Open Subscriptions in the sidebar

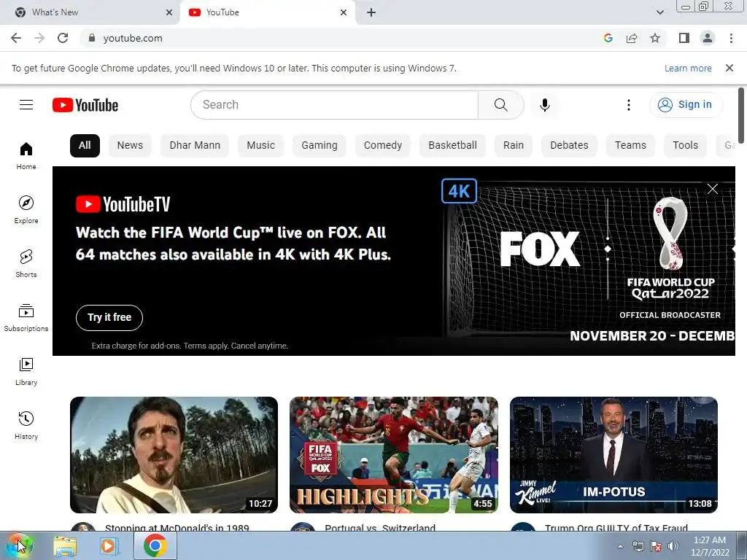26,318
